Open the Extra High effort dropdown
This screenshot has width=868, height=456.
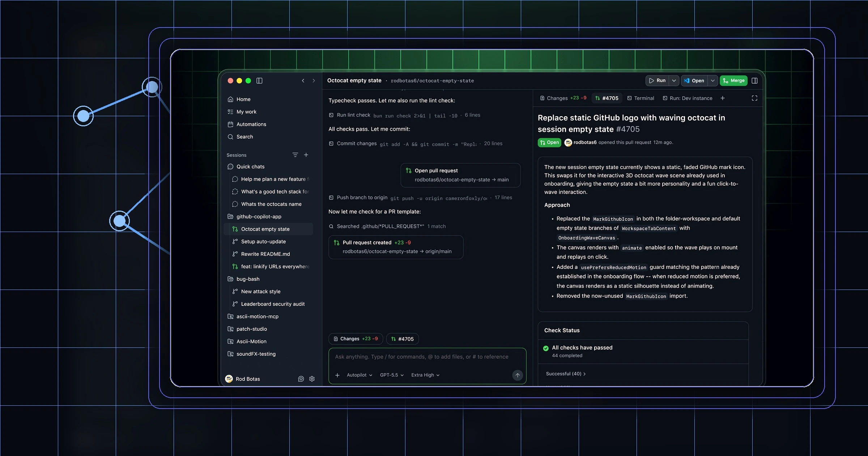click(425, 375)
